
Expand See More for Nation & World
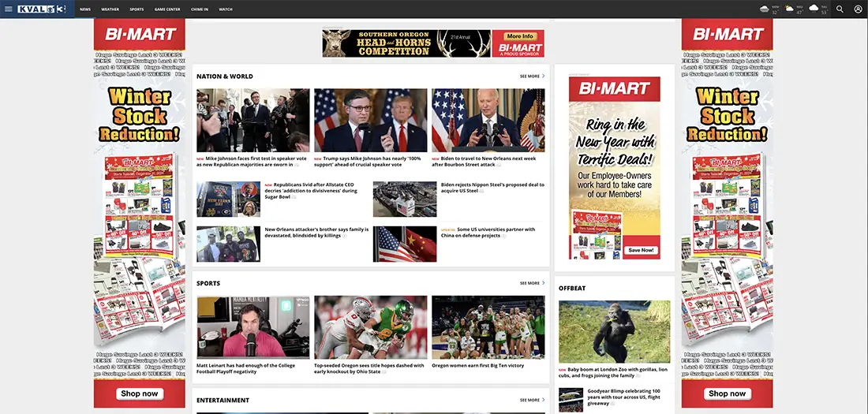tap(532, 76)
